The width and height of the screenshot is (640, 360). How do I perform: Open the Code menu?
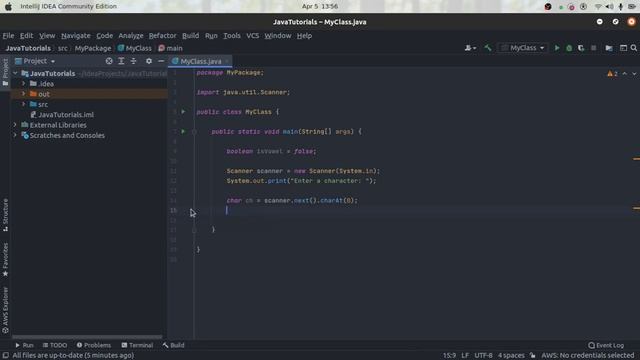[x=104, y=36]
